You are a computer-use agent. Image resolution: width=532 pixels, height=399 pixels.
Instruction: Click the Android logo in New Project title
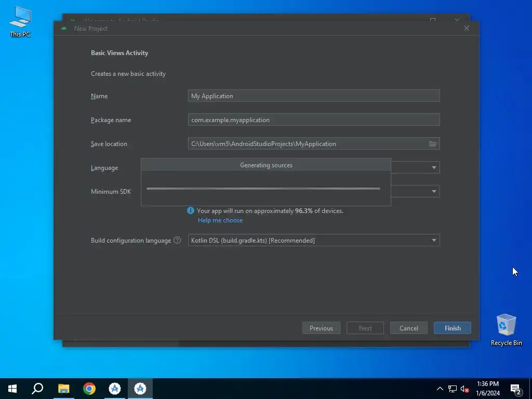pyautogui.click(x=64, y=29)
